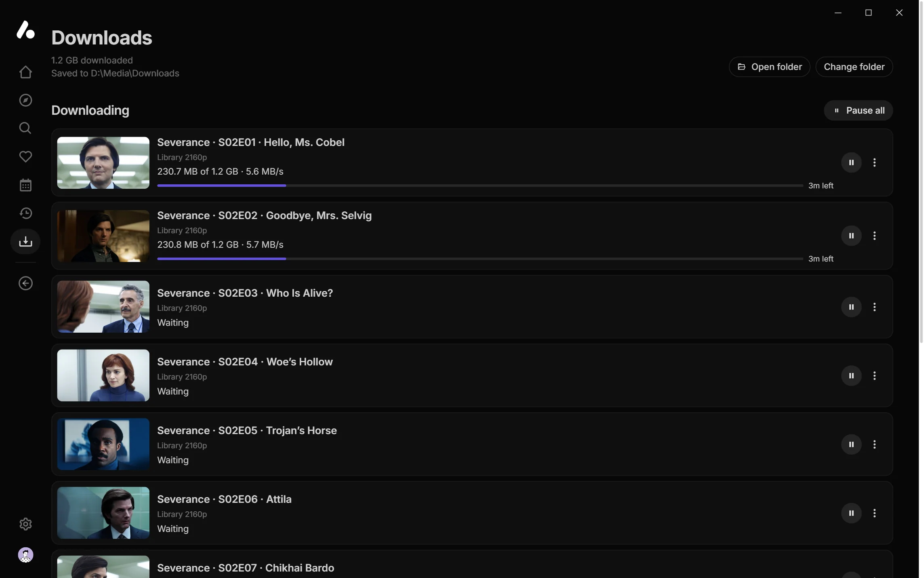Open more options for S02E05 Trojan's Horse
Screen dimensions: 924x578
[874, 444]
